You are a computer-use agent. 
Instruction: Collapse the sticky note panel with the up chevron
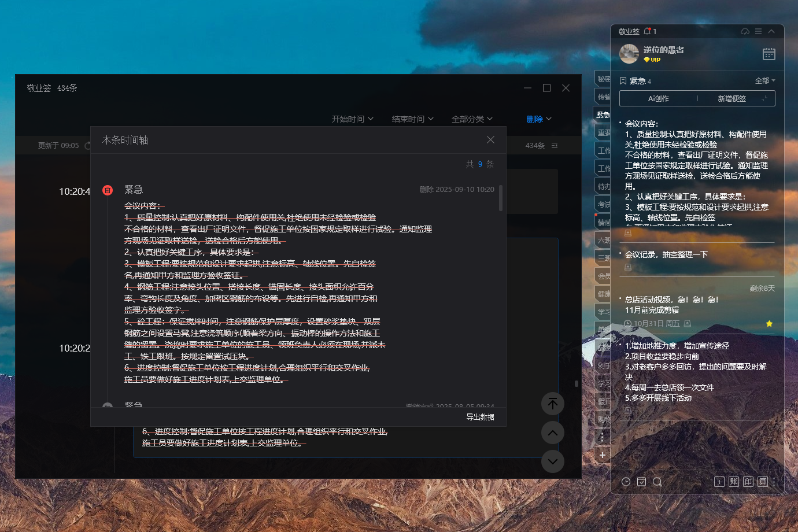[771, 31]
